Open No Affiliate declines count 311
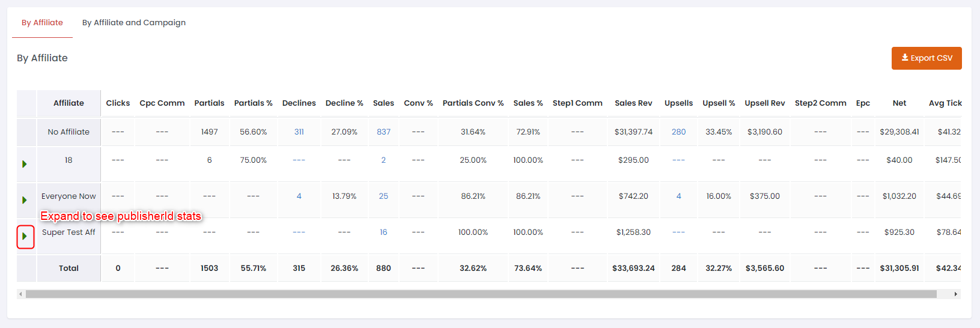Viewport: 980px width, 328px height. click(x=299, y=132)
